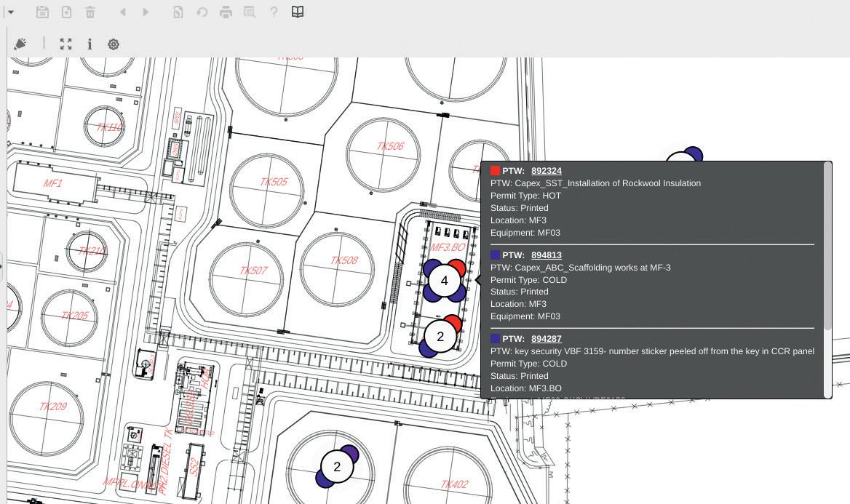
Task: Click the popup's vertical scrollbar
Action: (827, 247)
